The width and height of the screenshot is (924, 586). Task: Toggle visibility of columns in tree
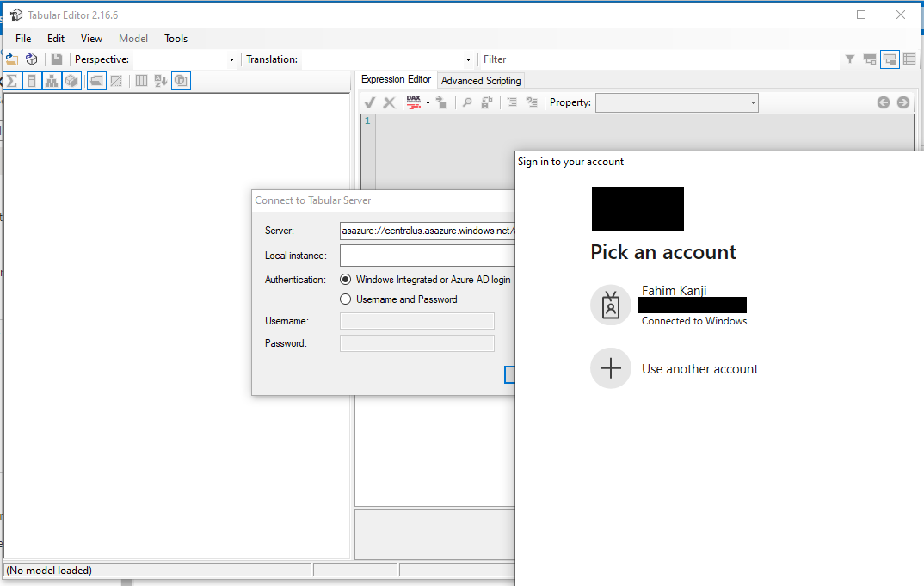pos(32,80)
